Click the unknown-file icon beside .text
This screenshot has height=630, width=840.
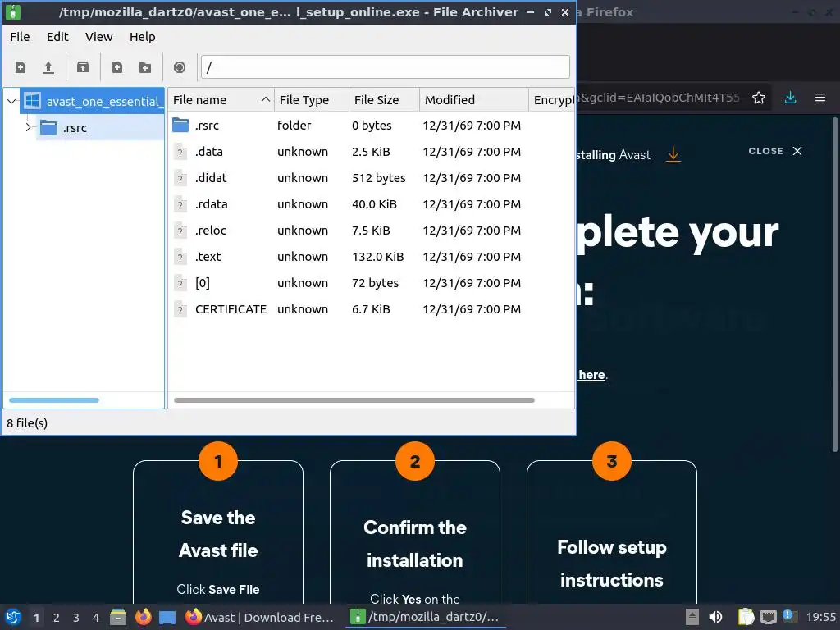(x=180, y=257)
